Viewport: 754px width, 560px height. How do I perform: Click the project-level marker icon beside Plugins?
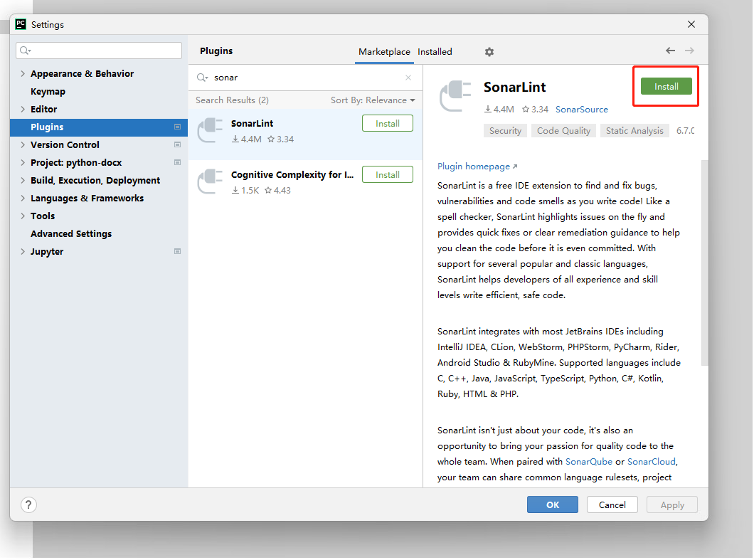tap(177, 127)
